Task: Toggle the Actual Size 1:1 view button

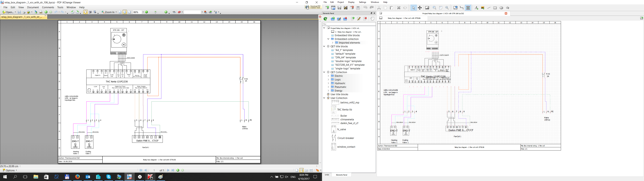Action: point(120,12)
